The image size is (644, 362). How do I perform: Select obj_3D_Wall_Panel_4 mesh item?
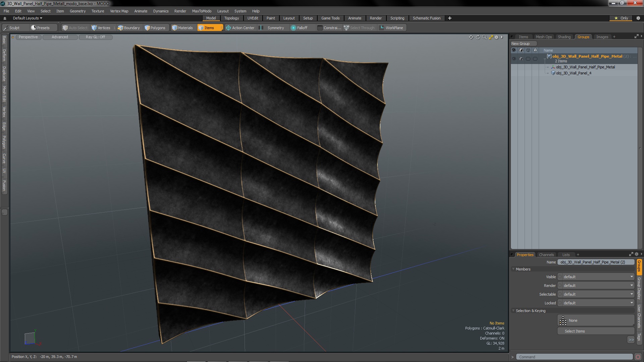point(573,73)
